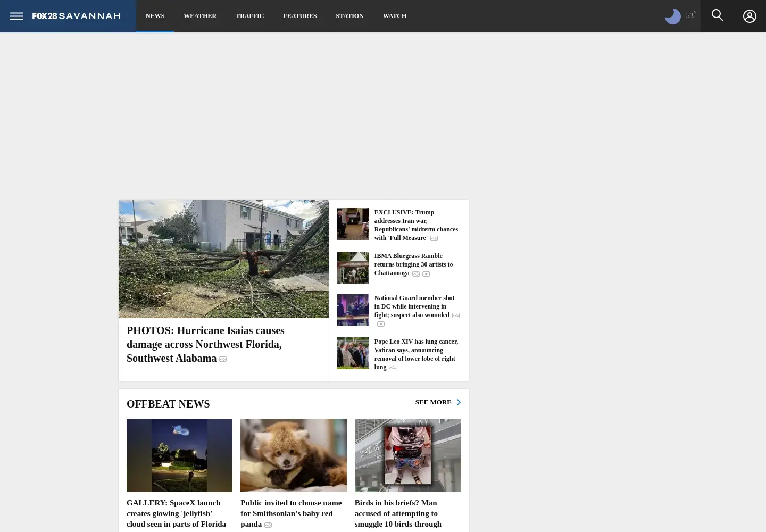Viewport: 766px width, 532px height.
Task: Open the birds in briefs image
Action: (x=407, y=455)
